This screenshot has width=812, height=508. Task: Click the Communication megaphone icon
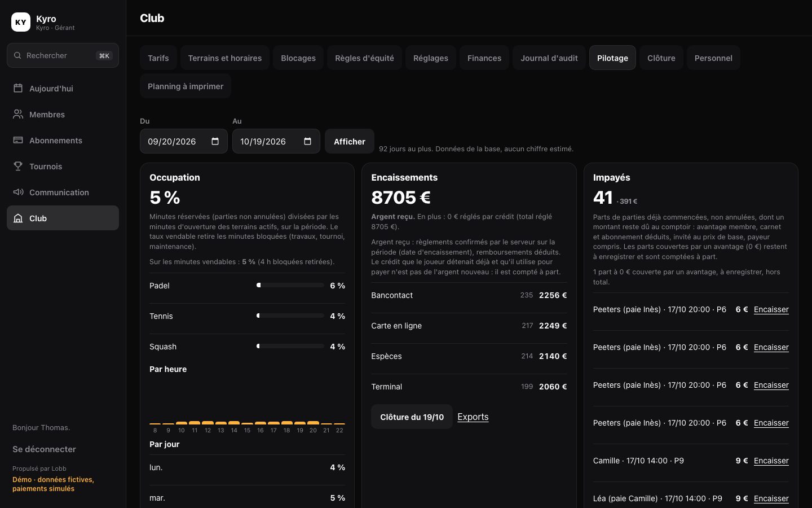coord(18,192)
